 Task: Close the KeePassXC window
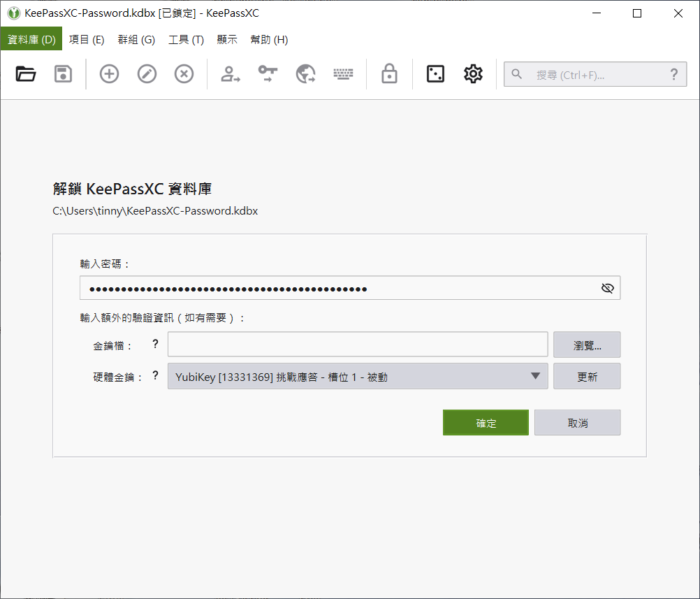point(678,13)
